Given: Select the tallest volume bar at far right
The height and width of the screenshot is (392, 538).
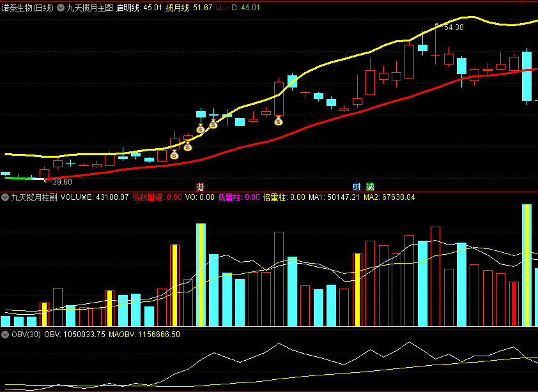Looking at the screenshot, I should click(526, 265).
